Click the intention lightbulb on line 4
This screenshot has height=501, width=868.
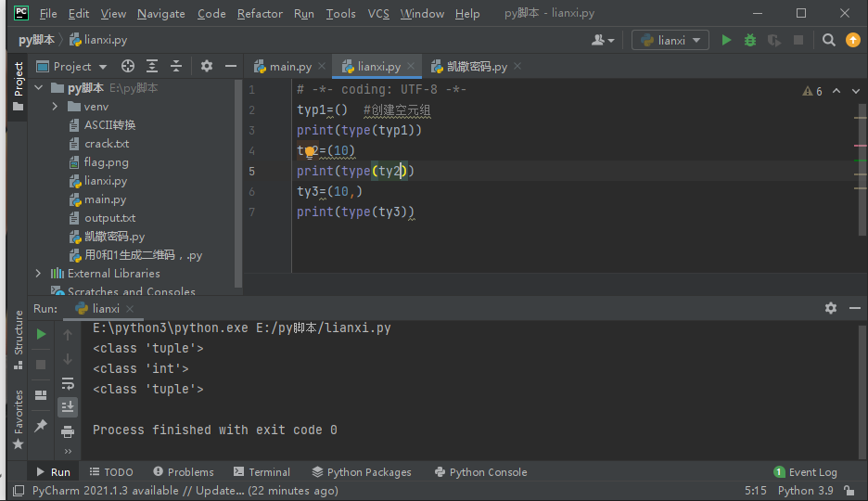pos(310,151)
